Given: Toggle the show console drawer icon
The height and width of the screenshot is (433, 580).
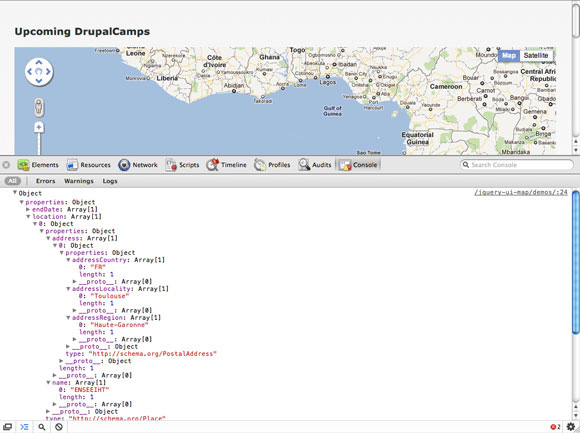Looking at the screenshot, I should (24, 427).
